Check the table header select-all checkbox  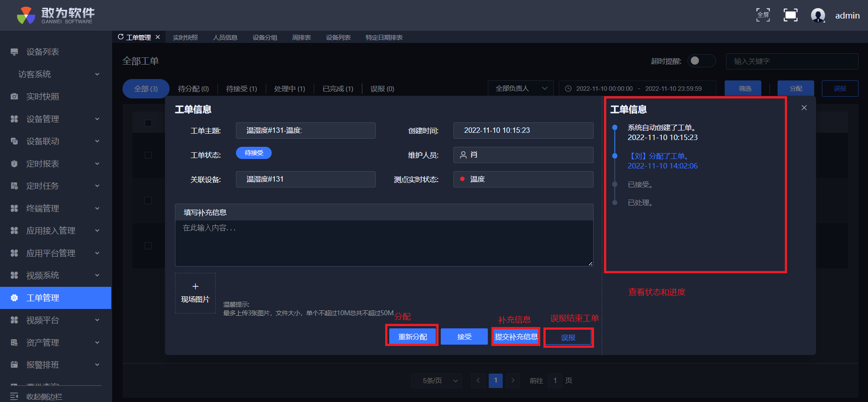(x=148, y=123)
